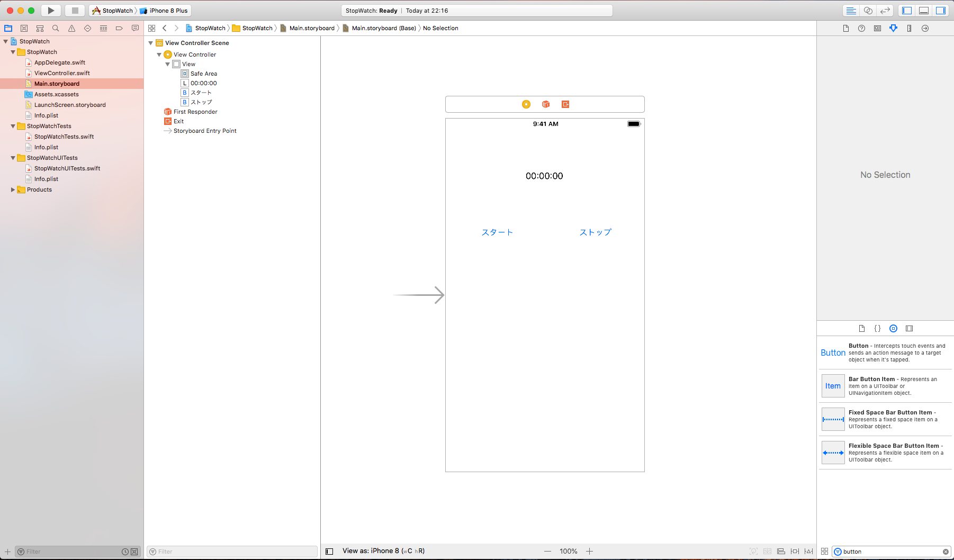Collapse the View Controller outline item
The width and height of the screenshot is (954, 560).
click(159, 55)
